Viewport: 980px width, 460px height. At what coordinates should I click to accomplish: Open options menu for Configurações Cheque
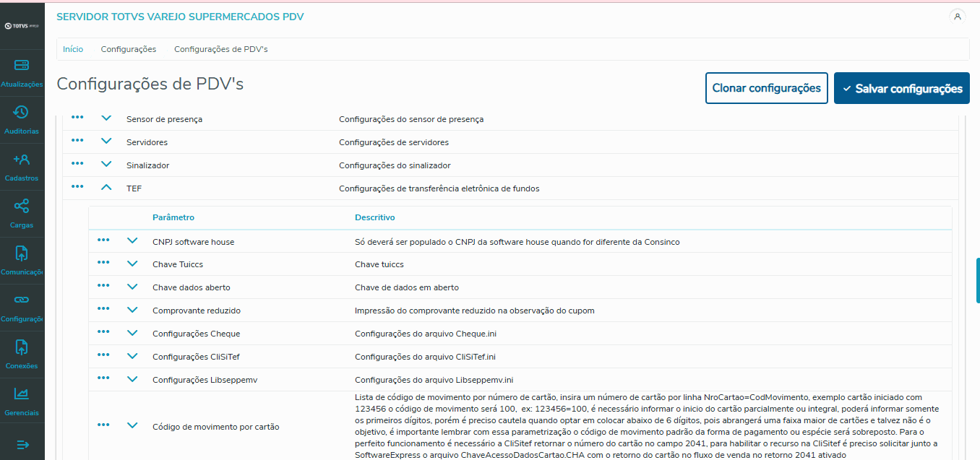103,333
